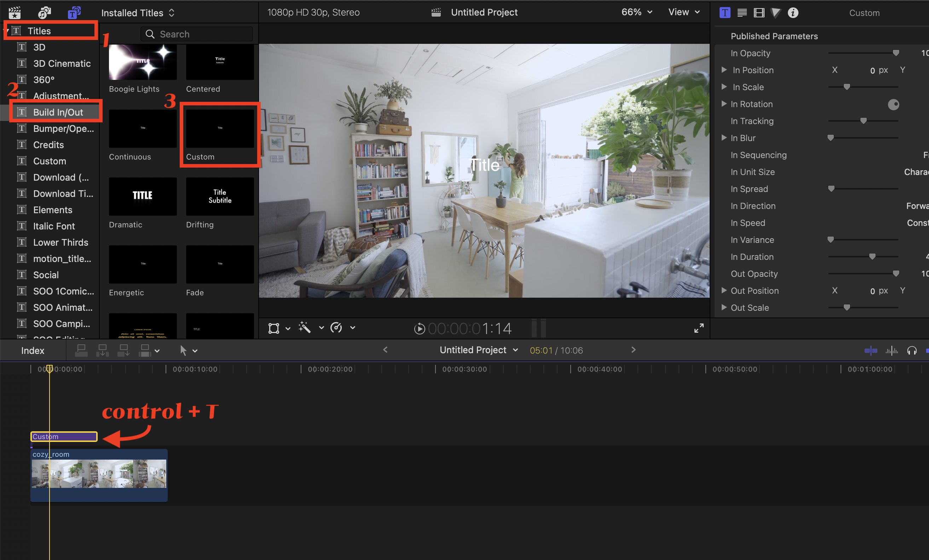
Task: Open the Info inspector icon
Action: click(x=793, y=13)
